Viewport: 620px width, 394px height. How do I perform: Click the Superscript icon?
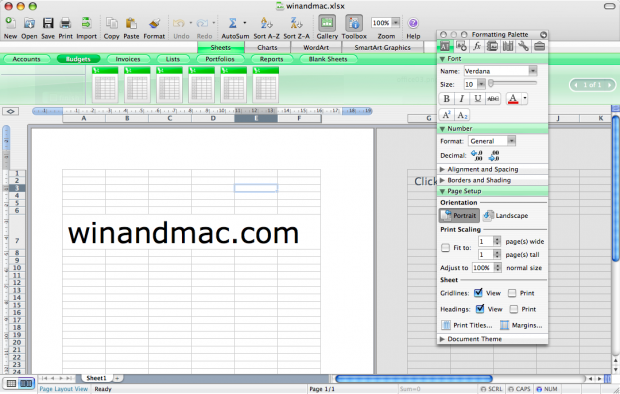tap(446, 115)
